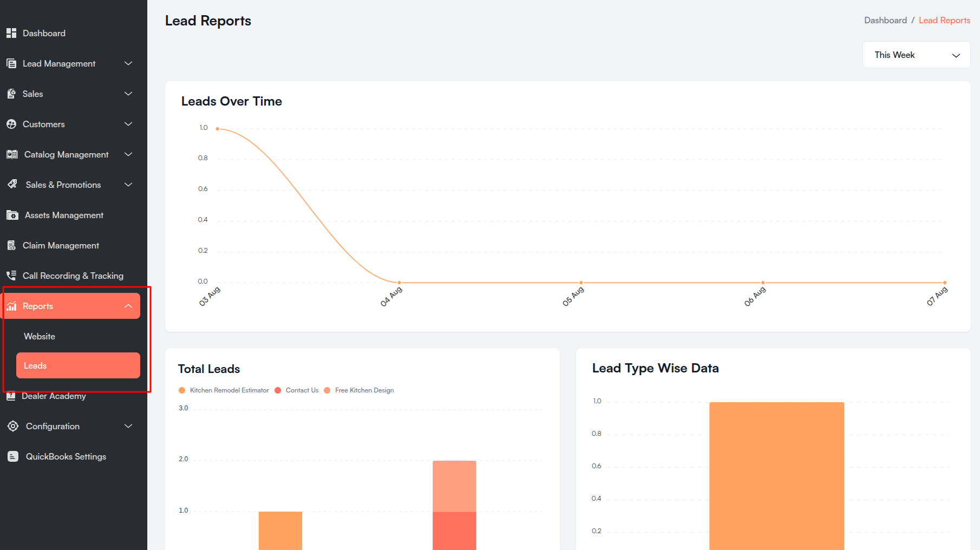This screenshot has height=550, width=980.
Task: Go to Assets Management page
Action: pos(64,215)
